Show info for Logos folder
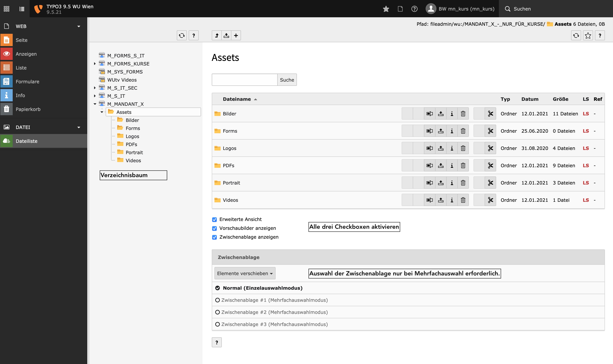The height and width of the screenshot is (364, 613). pos(452,148)
